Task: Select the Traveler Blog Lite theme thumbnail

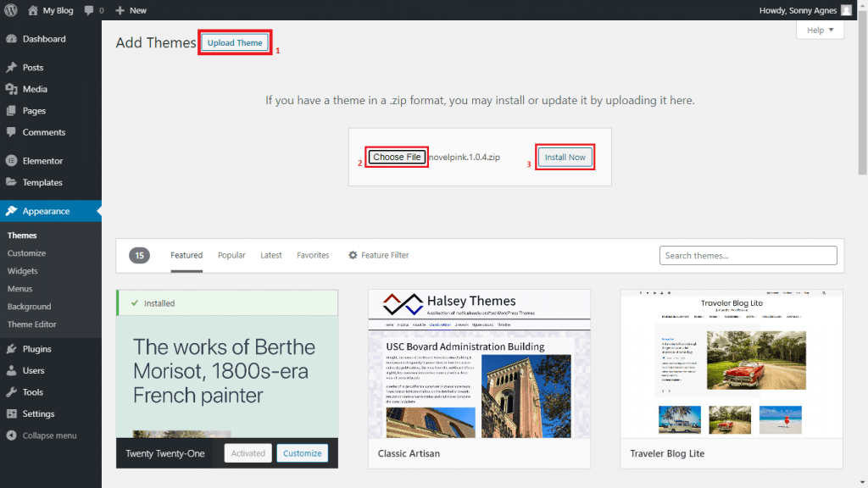Action: click(x=732, y=363)
